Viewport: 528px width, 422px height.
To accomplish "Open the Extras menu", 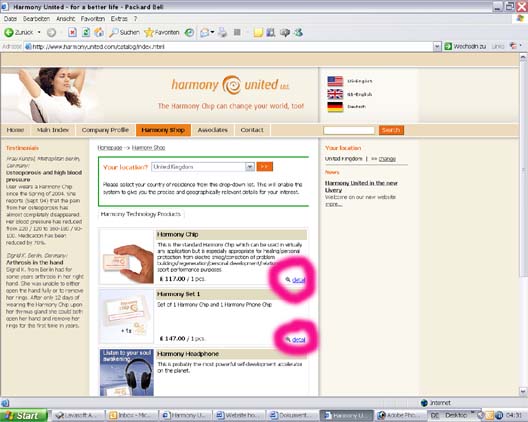I will tap(119, 19).
